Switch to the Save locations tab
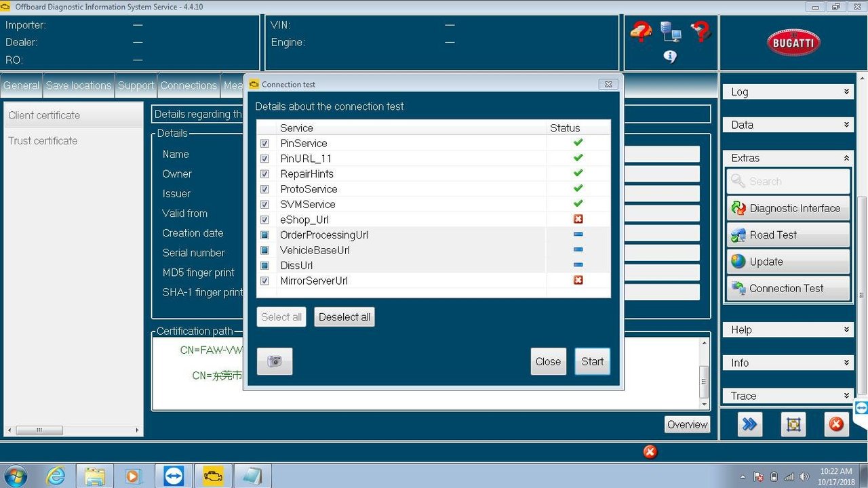This screenshot has width=868, height=488. tap(79, 85)
